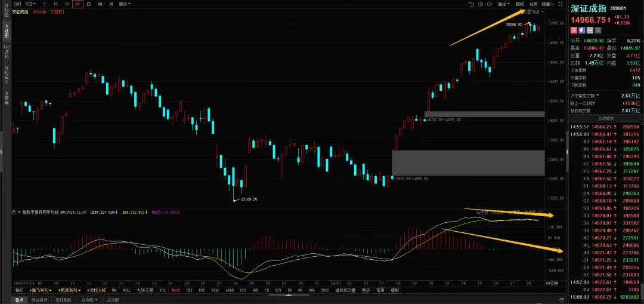Expand the 5日 period dropdown
The image size is (644, 304).
(x=30, y=4)
